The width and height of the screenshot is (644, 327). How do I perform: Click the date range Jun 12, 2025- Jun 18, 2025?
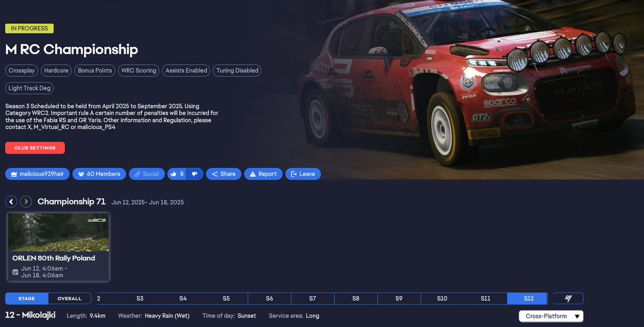coord(148,202)
